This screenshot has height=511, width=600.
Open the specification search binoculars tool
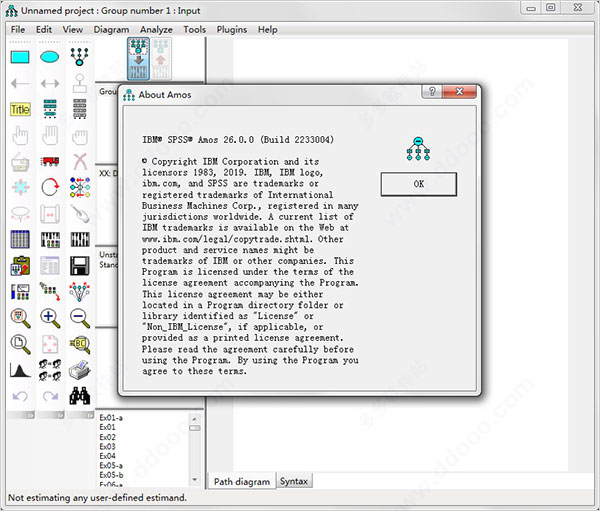click(80, 396)
